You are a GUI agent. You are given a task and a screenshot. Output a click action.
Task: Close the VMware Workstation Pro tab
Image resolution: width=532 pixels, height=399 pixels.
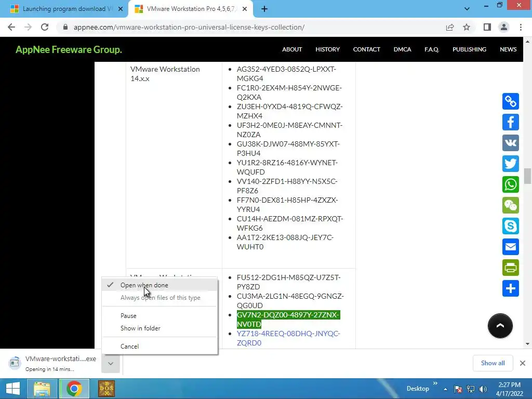pyautogui.click(x=245, y=9)
